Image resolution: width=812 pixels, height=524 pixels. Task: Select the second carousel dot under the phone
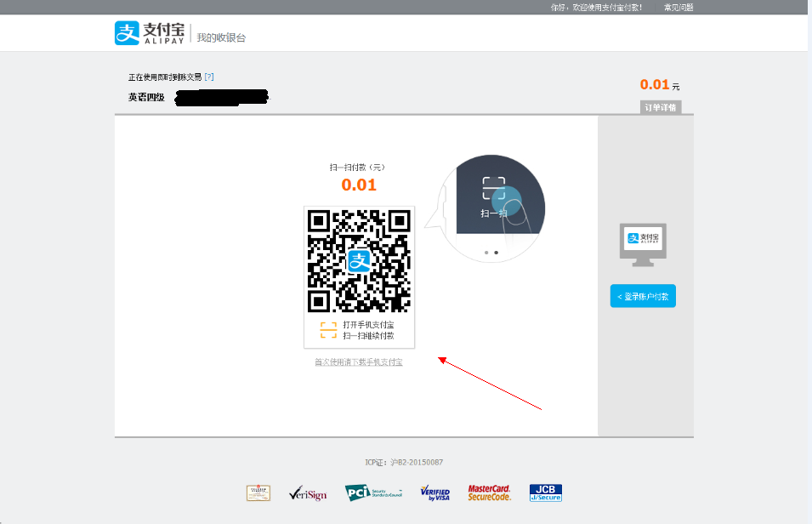[497, 253]
